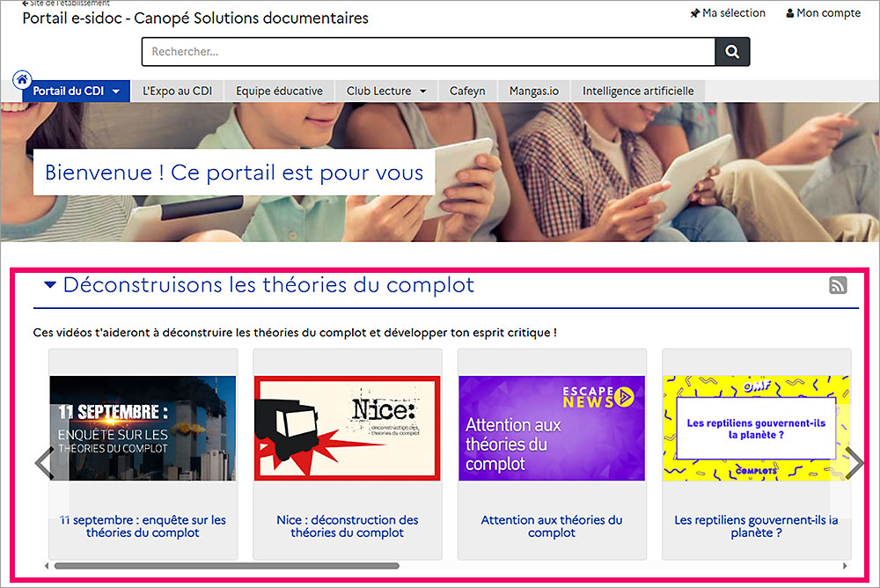Viewport: 880px width, 588px height.
Task: Click the scrollbar right arrow
Action: pos(846,566)
